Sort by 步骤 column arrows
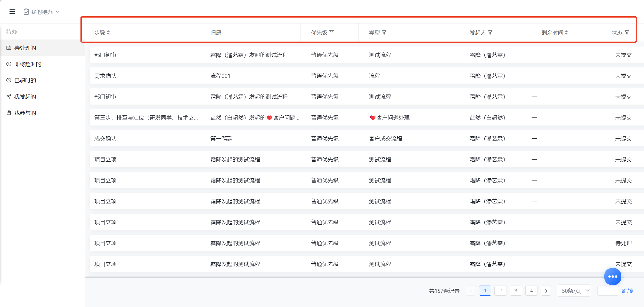 click(108, 33)
